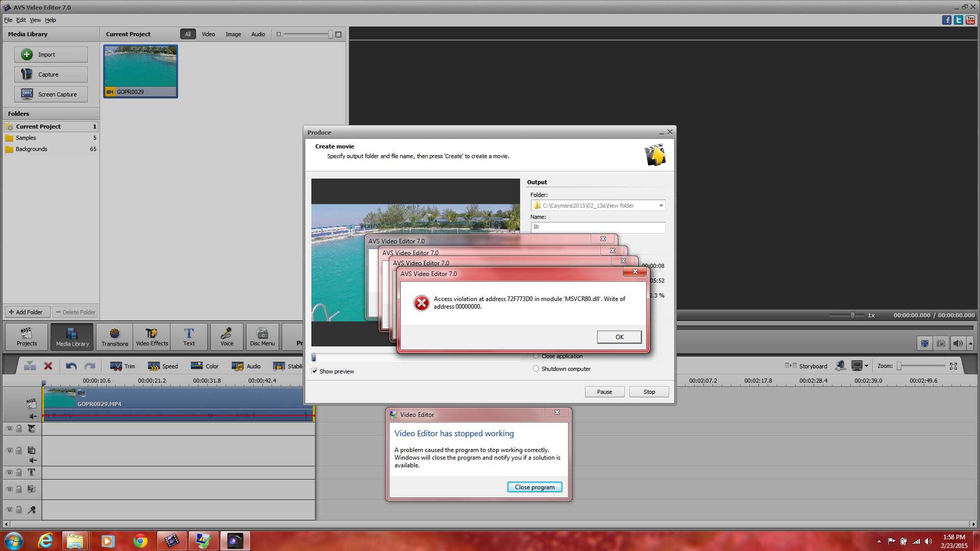Select the Shutdown computer radio button

click(x=536, y=368)
